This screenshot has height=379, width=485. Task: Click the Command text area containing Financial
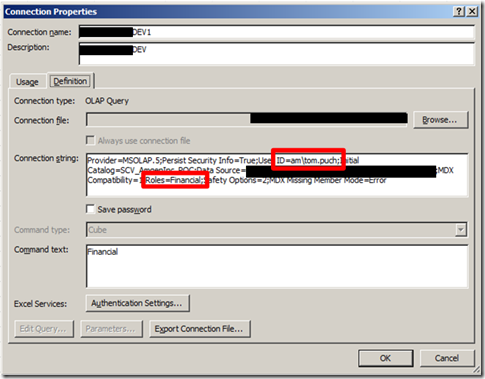point(277,266)
